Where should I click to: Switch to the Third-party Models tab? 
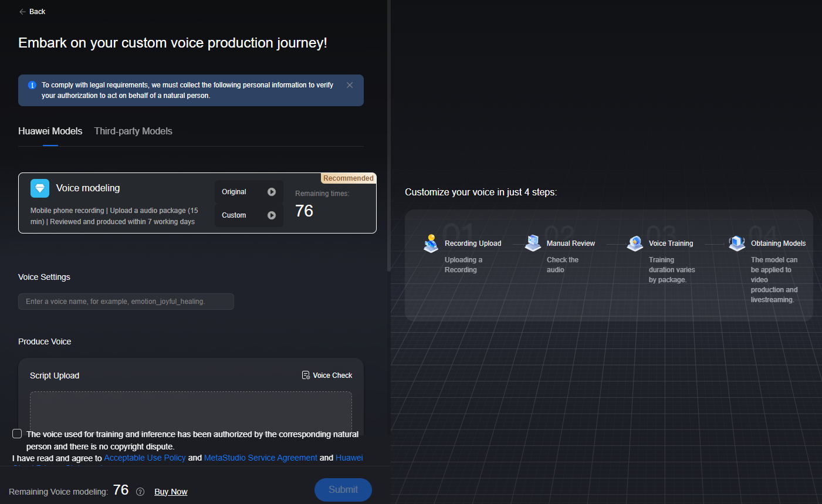133,131
